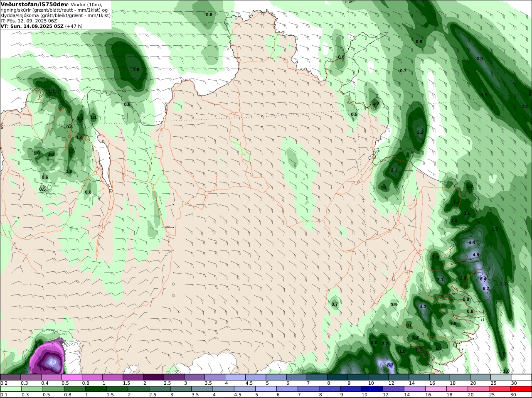532x398 pixels.
Task: Click the palest green rain swatch between 0.1 and 0.3
Action: [x=12, y=389]
